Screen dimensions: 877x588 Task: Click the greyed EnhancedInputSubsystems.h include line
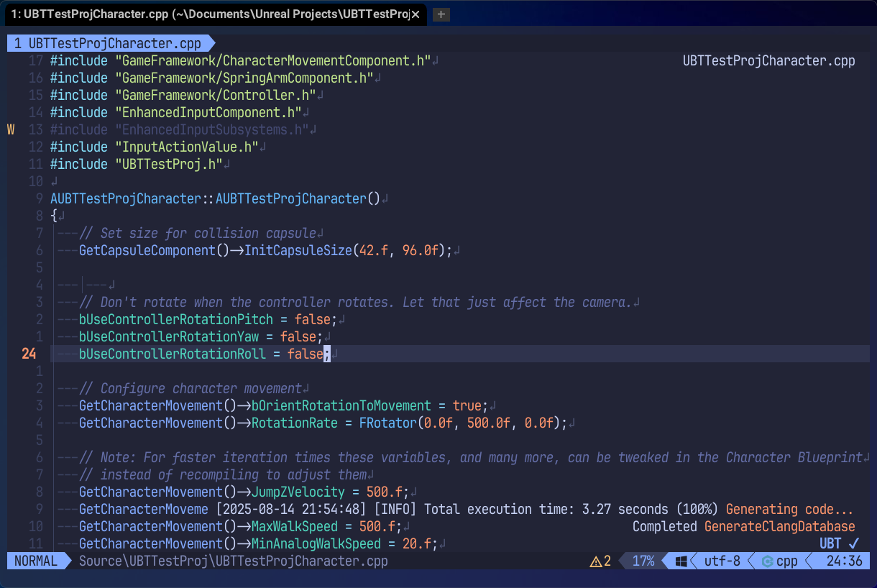pyautogui.click(x=180, y=129)
